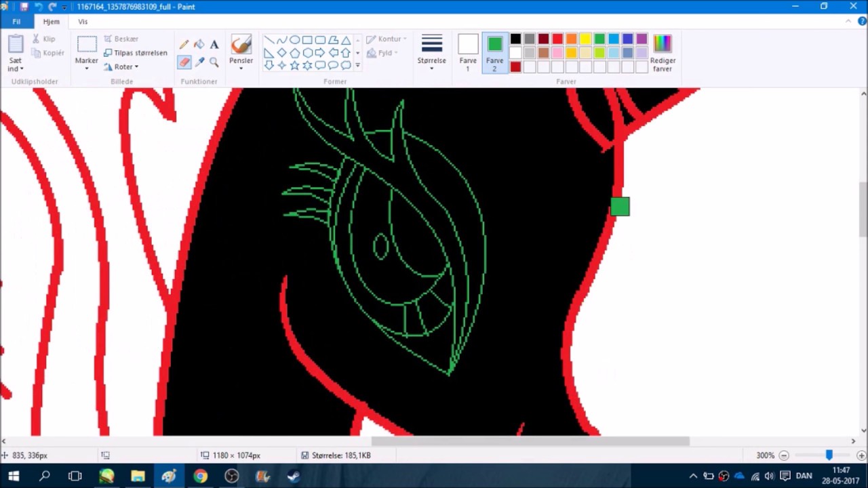Choose the Left arrow shape

pyautogui.click(x=333, y=53)
